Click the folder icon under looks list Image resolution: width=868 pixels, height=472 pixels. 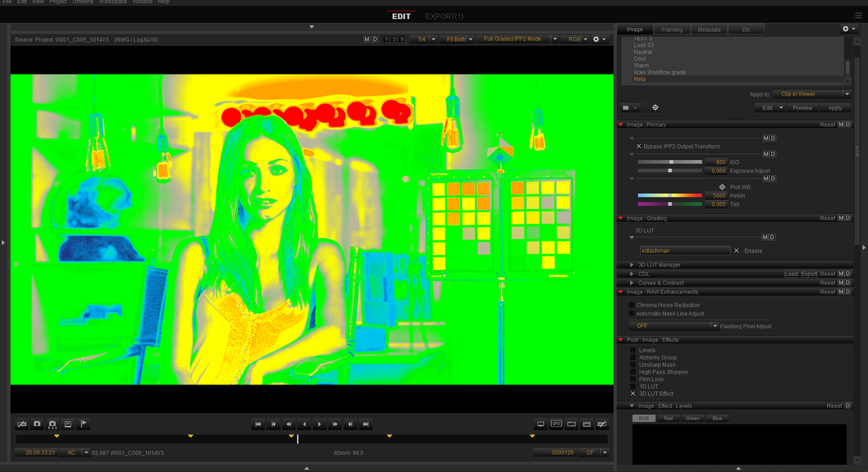[626, 108]
